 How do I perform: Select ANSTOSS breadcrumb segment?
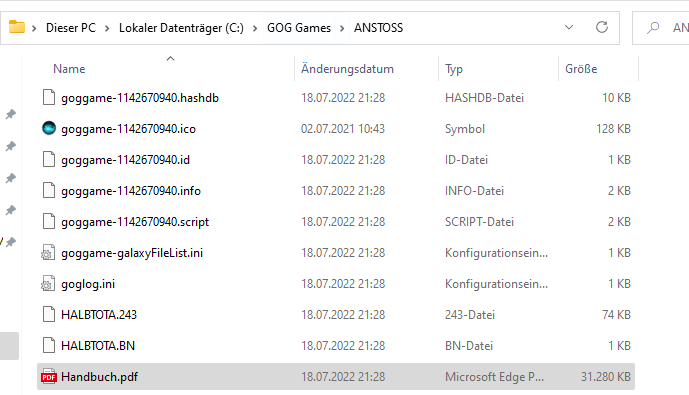pyautogui.click(x=378, y=28)
